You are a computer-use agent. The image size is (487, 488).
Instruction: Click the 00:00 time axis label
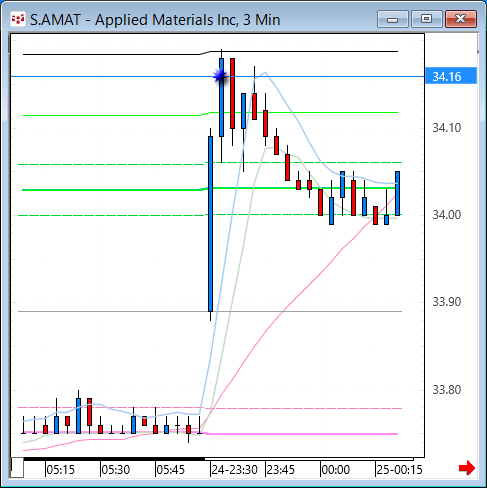coord(336,470)
